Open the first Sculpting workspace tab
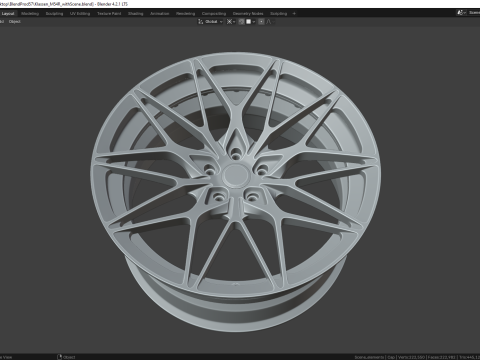Viewport: 480px width, 360px height. (x=54, y=14)
